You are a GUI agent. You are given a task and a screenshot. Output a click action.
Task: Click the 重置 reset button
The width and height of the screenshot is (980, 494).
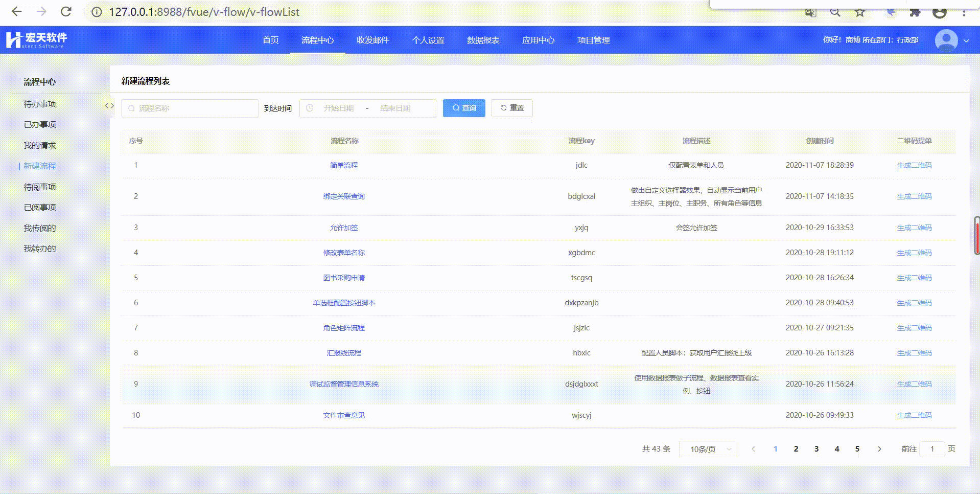click(511, 108)
